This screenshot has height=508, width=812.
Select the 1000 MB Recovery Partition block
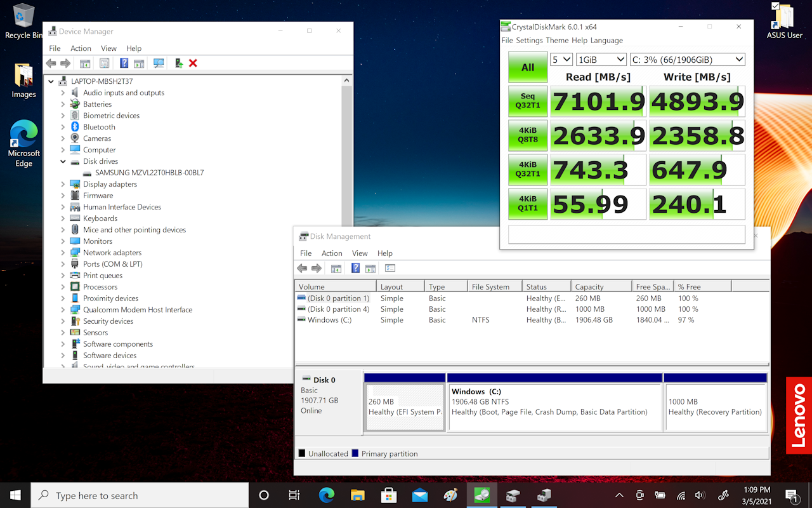716,407
